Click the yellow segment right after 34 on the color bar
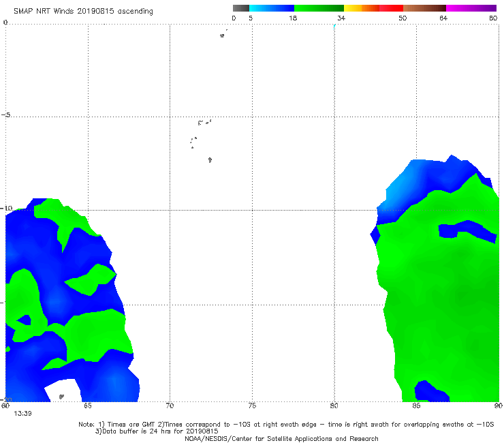Viewport: 504px width, 443px height. click(353, 8)
